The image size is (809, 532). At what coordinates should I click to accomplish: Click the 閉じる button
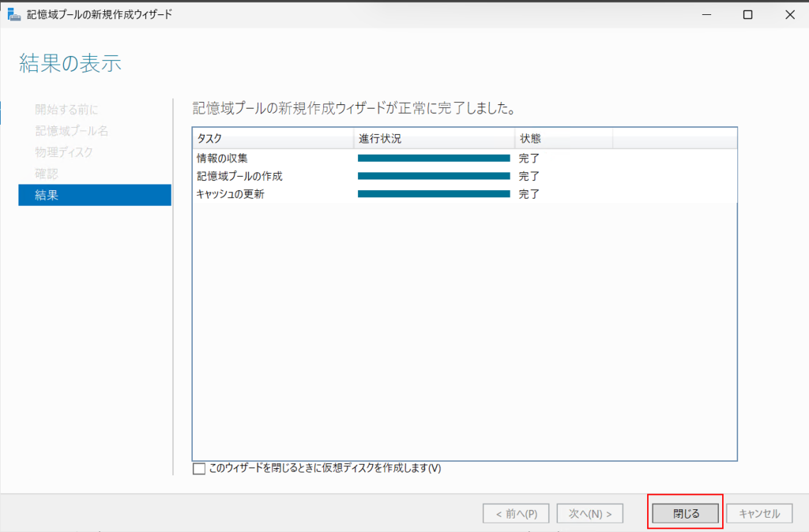(x=686, y=513)
